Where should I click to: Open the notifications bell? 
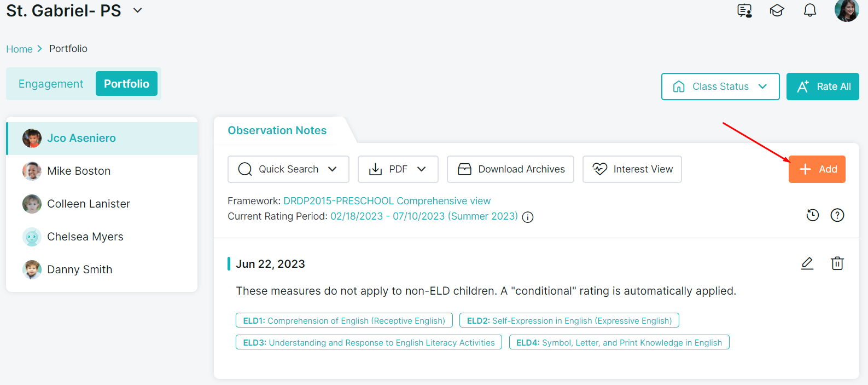click(x=809, y=10)
